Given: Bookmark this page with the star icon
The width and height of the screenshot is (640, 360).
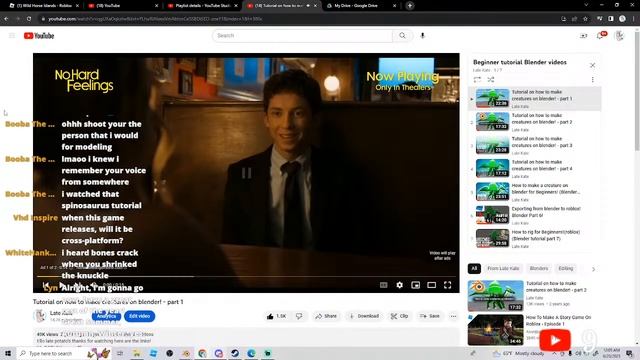Looking at the screenshot, I should [585, 19].
